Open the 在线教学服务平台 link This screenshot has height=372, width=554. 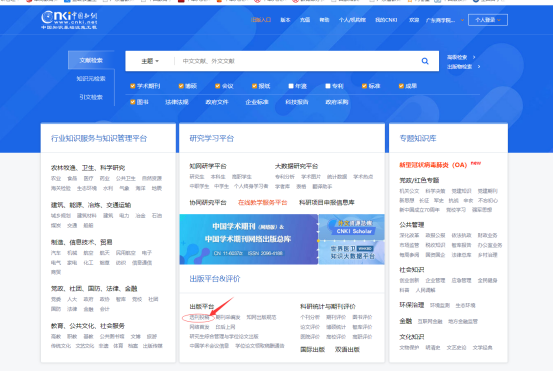263,202
